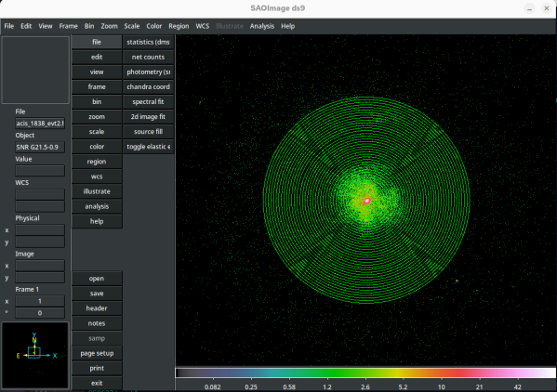Image resolution: width=557 pixels, height=392 pixels.
Task: Select the file button in button bar
Action: tap(97, 42)
